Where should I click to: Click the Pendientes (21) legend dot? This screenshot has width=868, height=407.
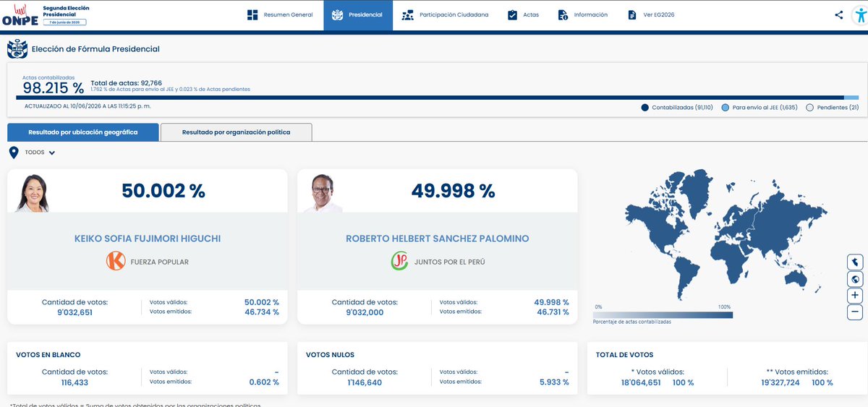coord(810,107)
